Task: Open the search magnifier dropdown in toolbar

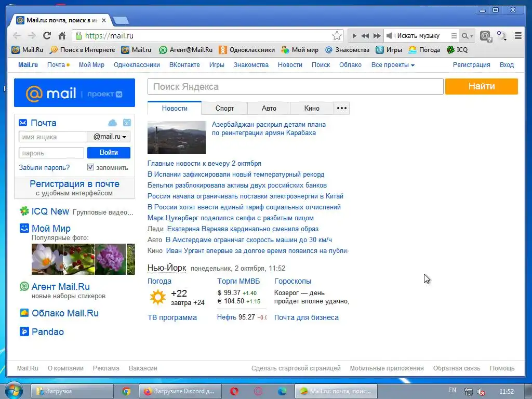Action: (467, 36)
